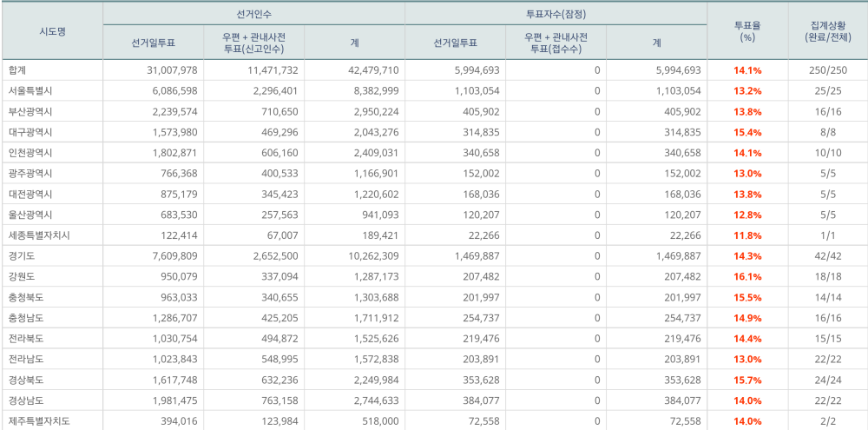868x430 pixels.
Task: Click 선거일투표 header under 선거인수
Action: point(153,43)
